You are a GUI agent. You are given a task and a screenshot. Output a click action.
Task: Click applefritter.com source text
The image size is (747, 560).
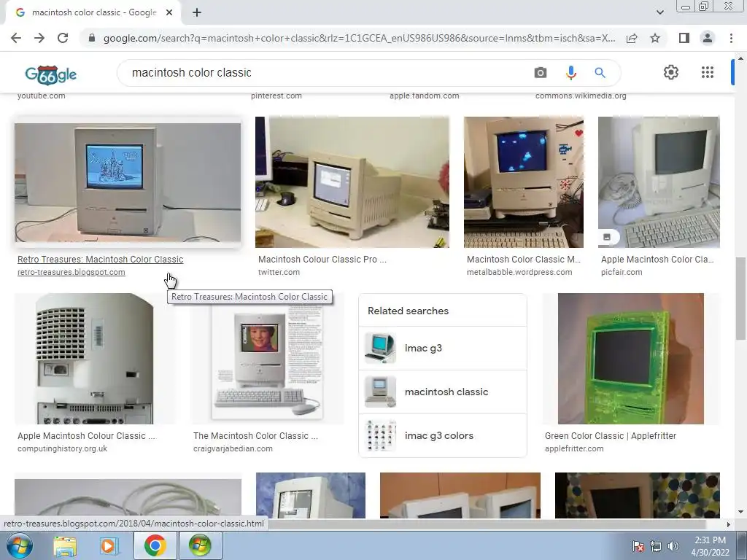pyautogui.click(x=574, y=448)
